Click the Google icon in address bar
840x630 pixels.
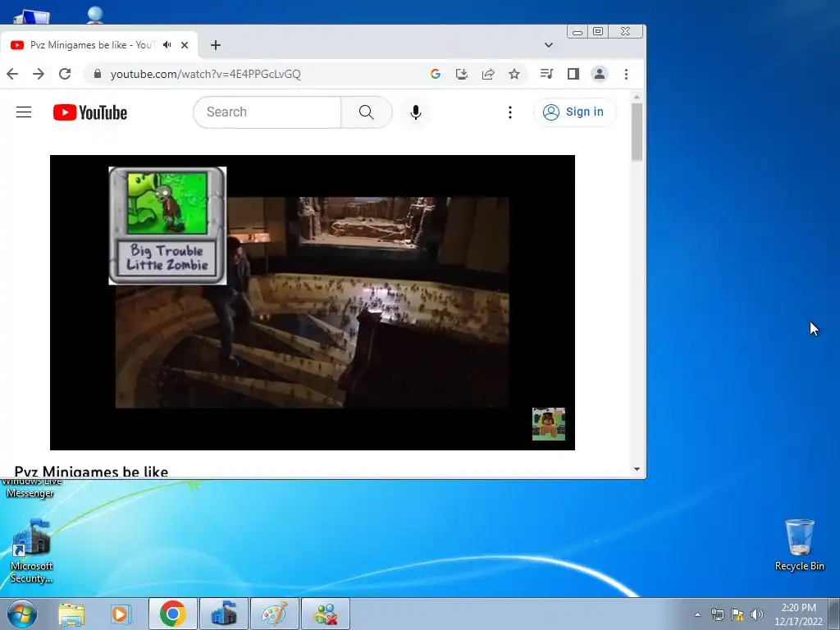point(436,74)
